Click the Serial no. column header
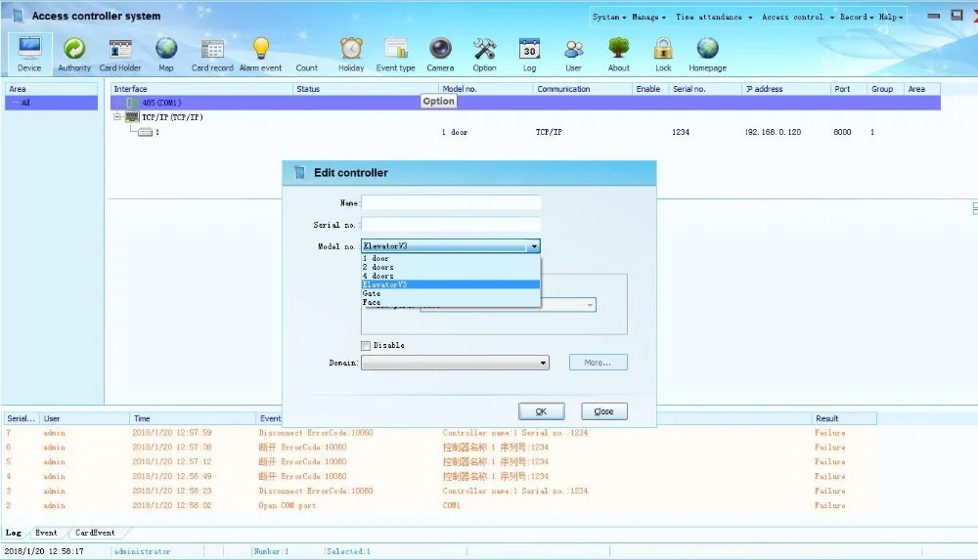 click(x=705, y=89)
